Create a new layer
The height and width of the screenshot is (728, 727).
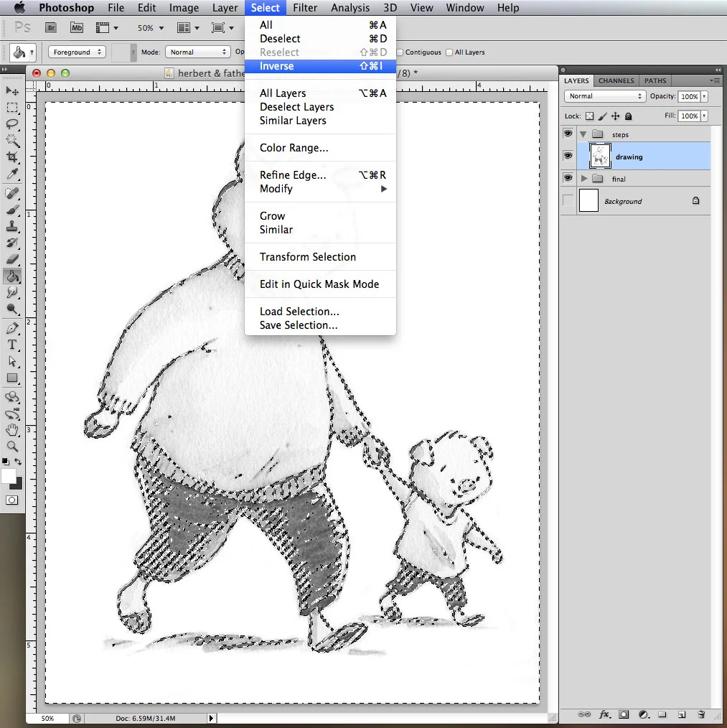(682, 714)
